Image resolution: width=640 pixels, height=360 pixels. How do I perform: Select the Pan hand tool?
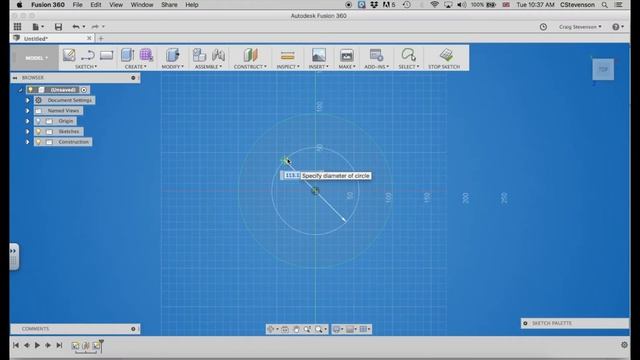(x=296, y=329)
